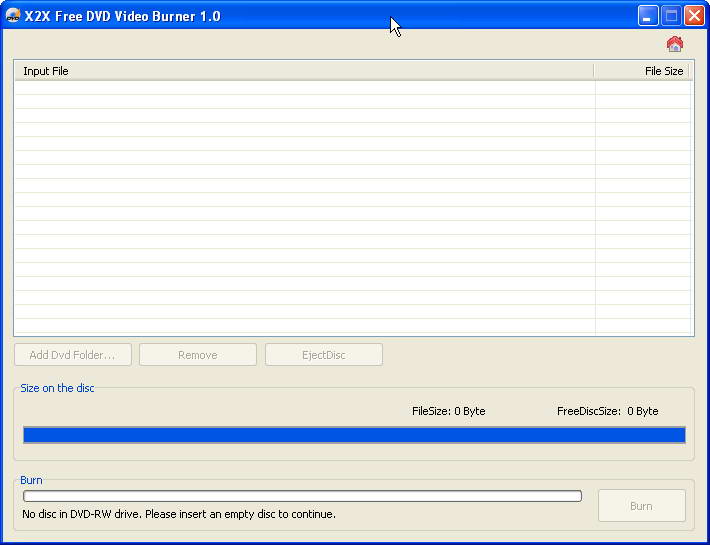This screenshot has height=545, width=710.
Task: Select the Input File column header
Action: pos(304,71)
